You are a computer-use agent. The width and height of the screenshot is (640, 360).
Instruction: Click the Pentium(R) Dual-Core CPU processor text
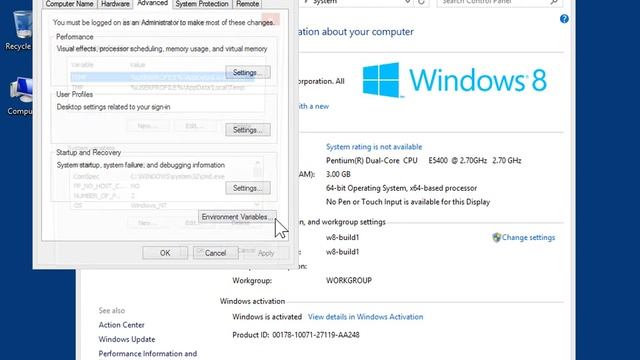(x=423, y=161)
